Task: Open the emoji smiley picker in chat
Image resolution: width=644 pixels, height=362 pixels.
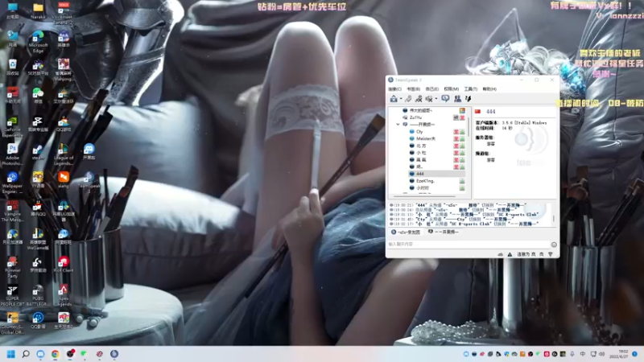Action: [554, 245]
